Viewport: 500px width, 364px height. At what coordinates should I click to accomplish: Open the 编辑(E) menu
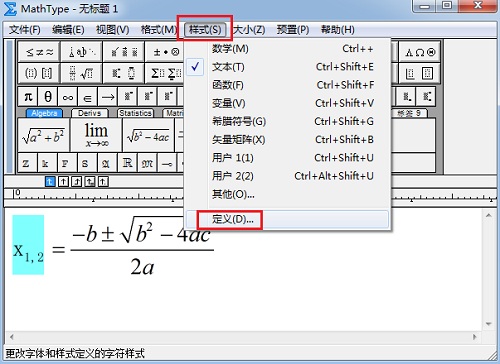point(68,30)
